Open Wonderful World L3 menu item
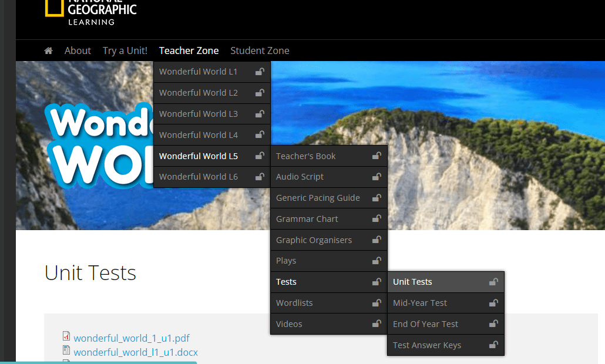 coord(199,114)
